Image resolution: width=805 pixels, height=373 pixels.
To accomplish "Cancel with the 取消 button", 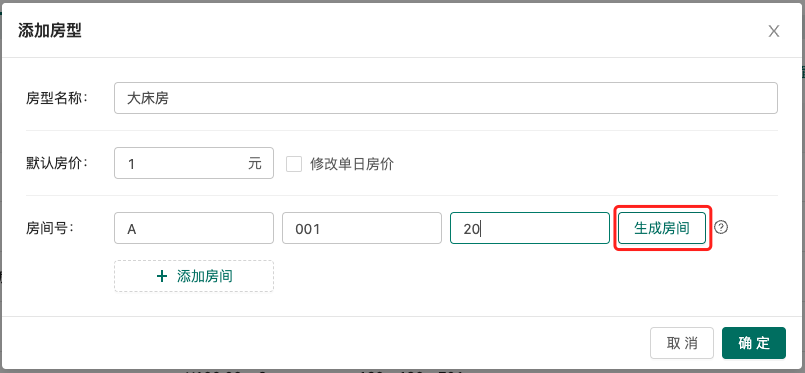I will pos(682,343).
